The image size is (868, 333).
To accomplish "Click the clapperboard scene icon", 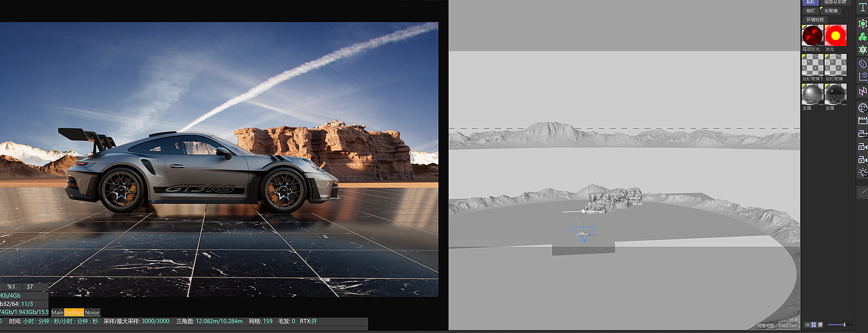I will point(863,121).
